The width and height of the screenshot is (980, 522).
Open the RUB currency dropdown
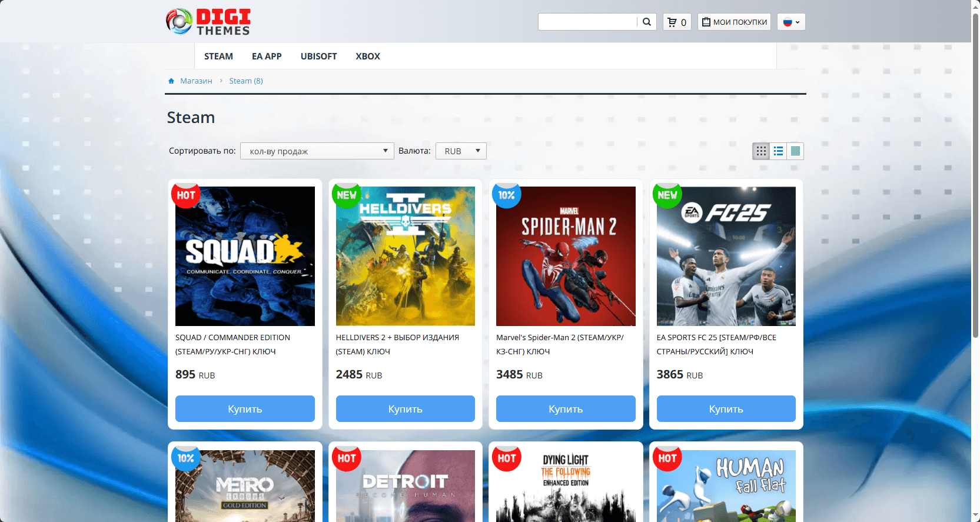click(x=461, y=151)
